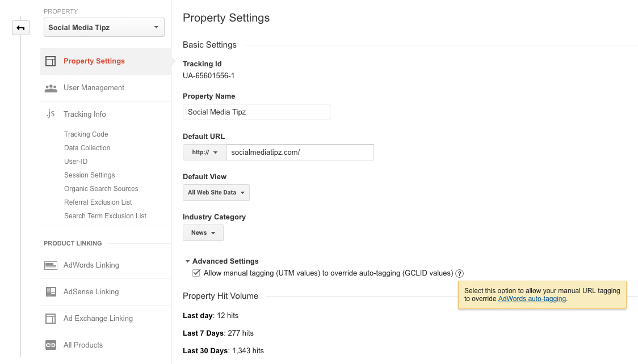Go to User-ID settings
638x364 pixels.
(75, 161)
